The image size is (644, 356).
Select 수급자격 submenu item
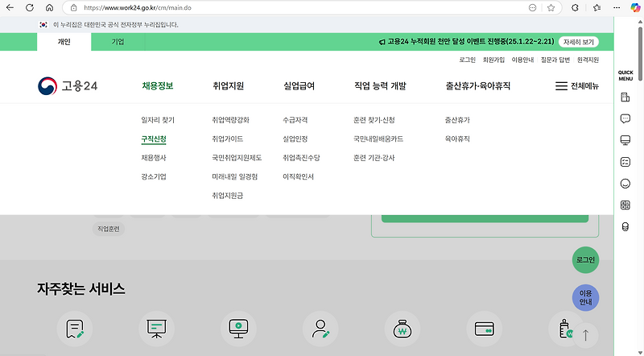coord(295,120)
